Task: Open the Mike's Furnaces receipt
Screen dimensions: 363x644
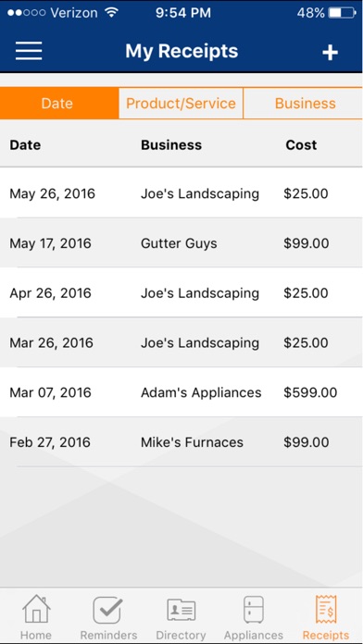Action: (181, 442)
